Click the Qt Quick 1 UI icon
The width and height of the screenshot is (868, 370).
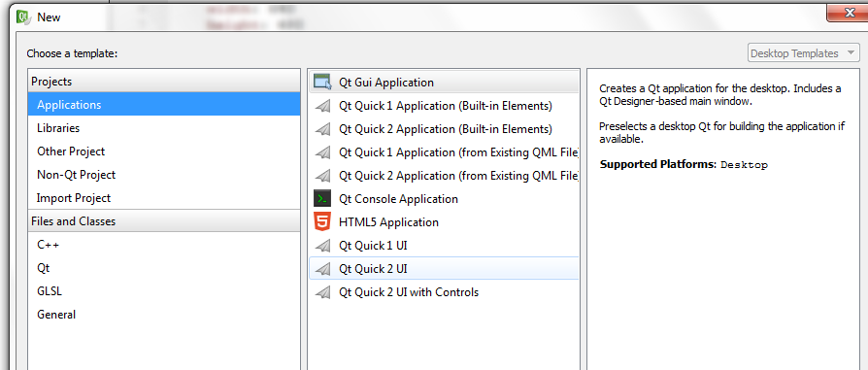pyautogui.click(x=322, y=246)
